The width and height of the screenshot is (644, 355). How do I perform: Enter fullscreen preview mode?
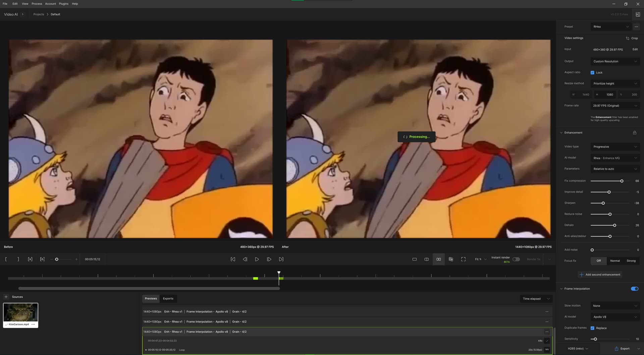(x=463, y=259)
